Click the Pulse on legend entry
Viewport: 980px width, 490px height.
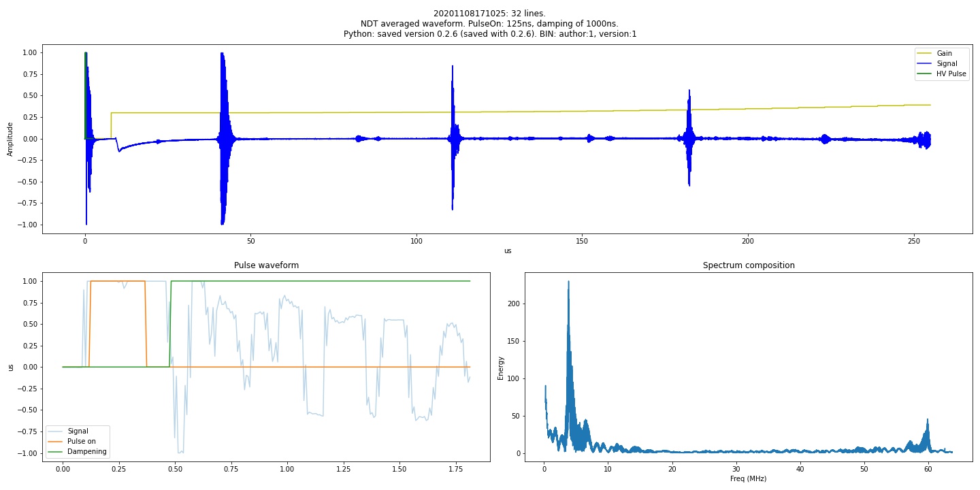pos(74,441)
